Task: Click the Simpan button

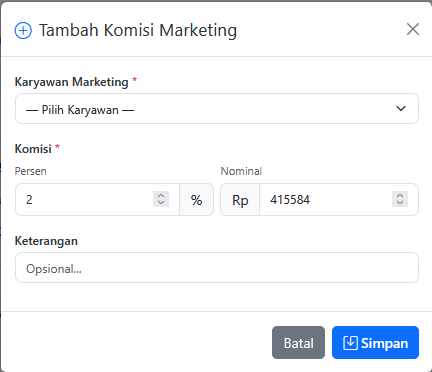Action: tap(375, 343)
